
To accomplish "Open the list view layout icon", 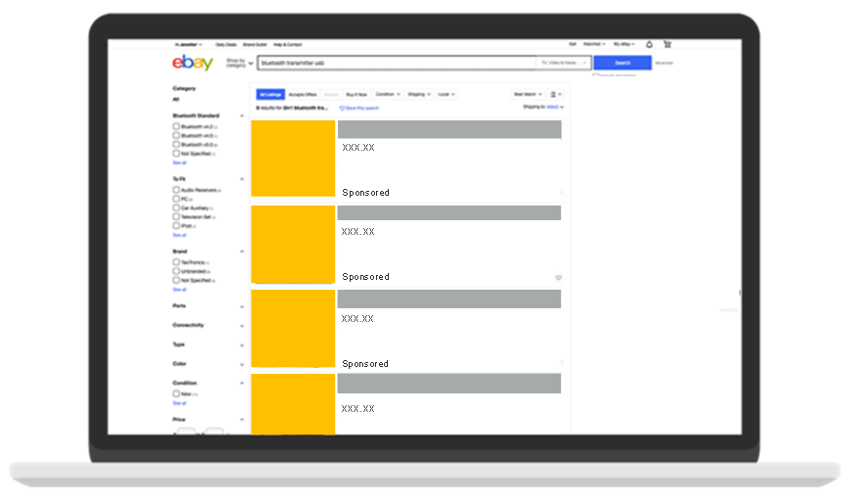I will pos(554,94).
